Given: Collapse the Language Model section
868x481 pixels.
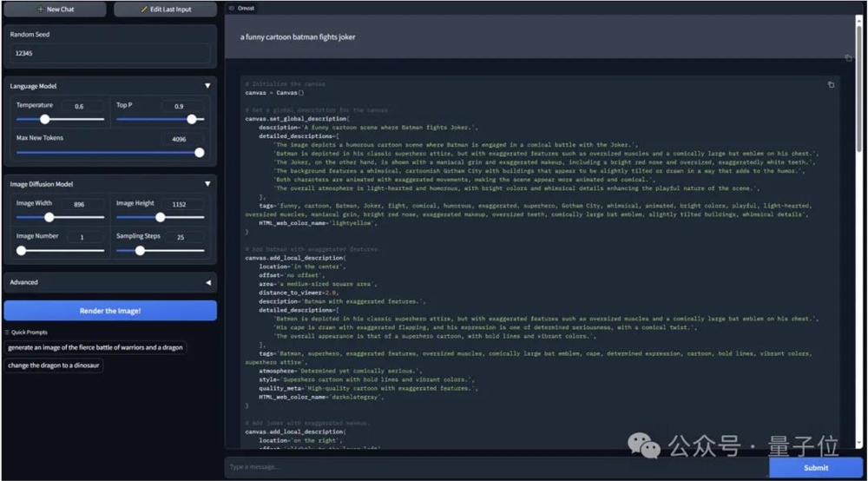Looking at the screenshot, I should point(207,86).
